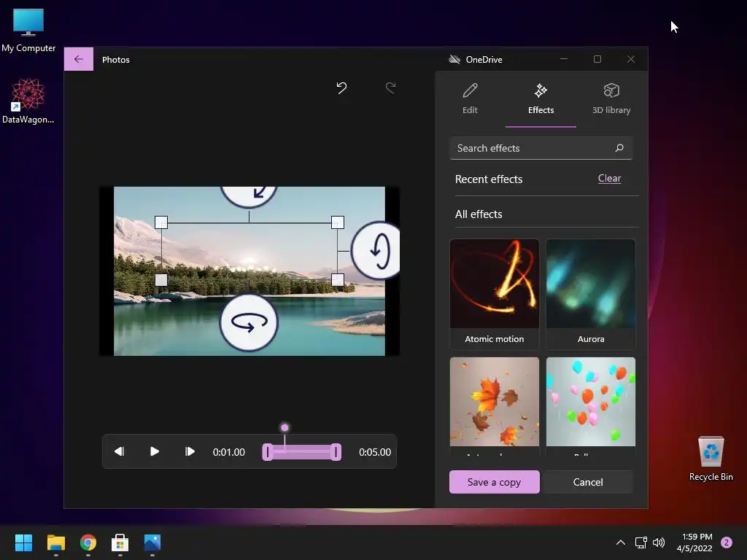Click the redo arrow icon
The image size is (747, 560).
point(391,87)
